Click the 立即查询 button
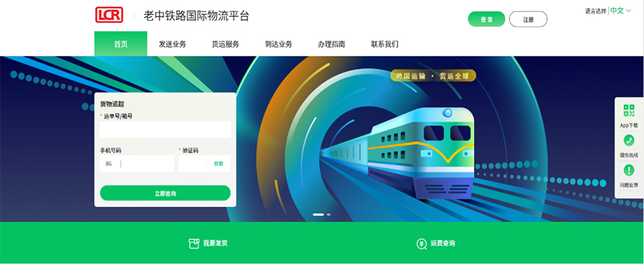644x264 pixels. tap(165, 193)
